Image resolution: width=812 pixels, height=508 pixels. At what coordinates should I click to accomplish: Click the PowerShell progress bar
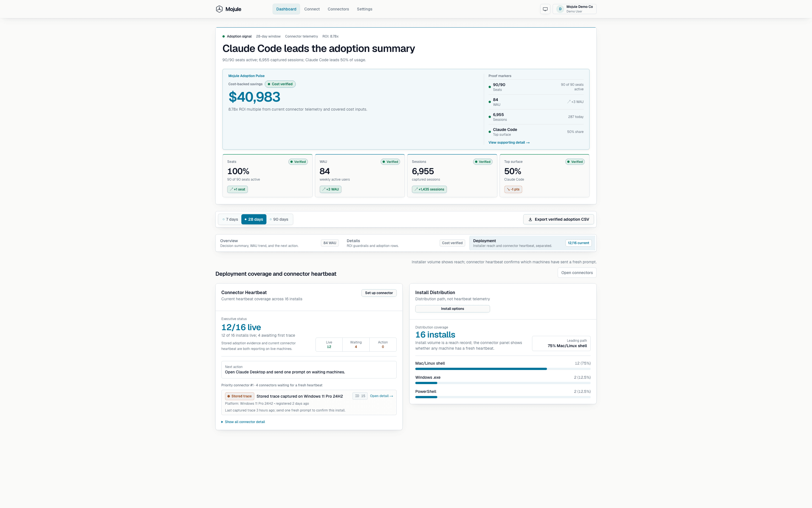point(503,397)
